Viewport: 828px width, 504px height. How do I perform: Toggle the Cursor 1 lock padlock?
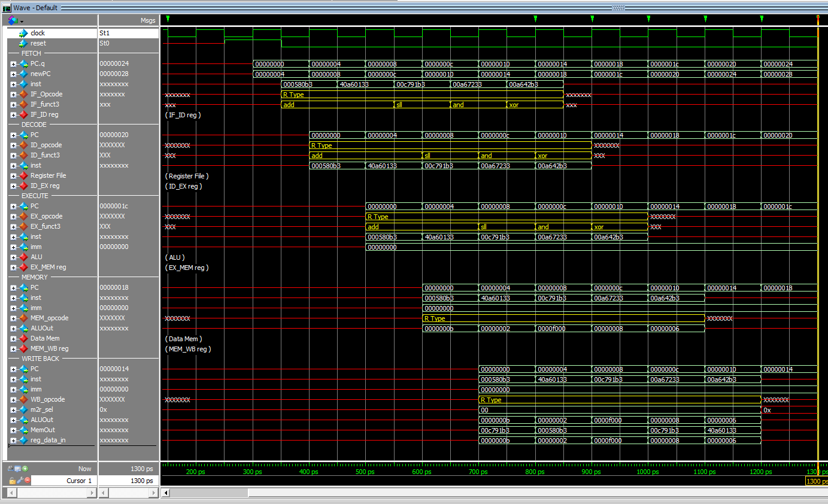click(12, 481)
